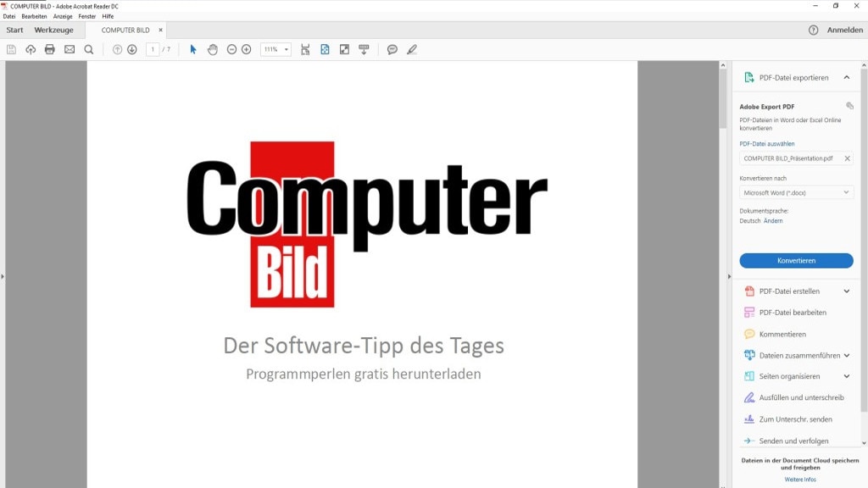Open read mode download-style icon

click(364, 50)
